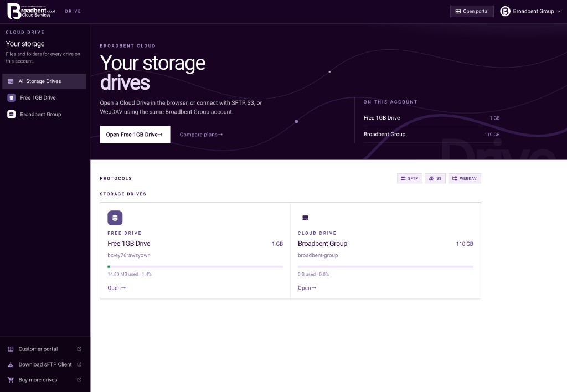
Task: Click the Buy more drives cart icon
Action: pyautogui.click(x=11, y=380)
